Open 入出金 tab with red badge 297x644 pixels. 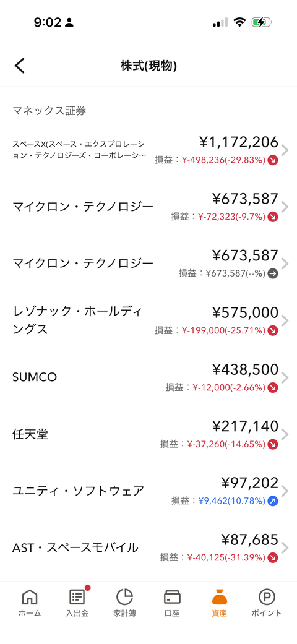[x=77, y=603]
